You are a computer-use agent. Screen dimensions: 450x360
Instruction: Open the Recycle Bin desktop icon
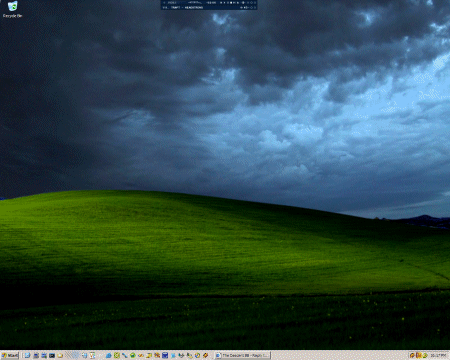13,9
